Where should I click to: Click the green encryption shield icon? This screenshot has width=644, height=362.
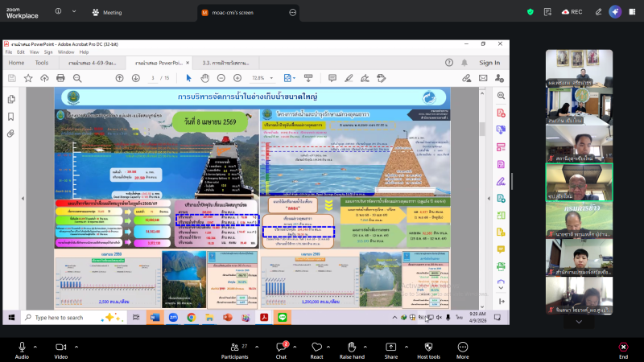pos(530,12)
